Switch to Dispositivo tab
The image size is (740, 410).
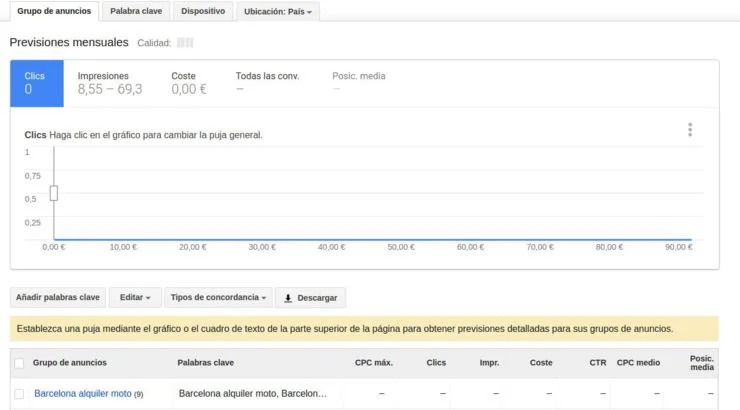coord(203,11)
